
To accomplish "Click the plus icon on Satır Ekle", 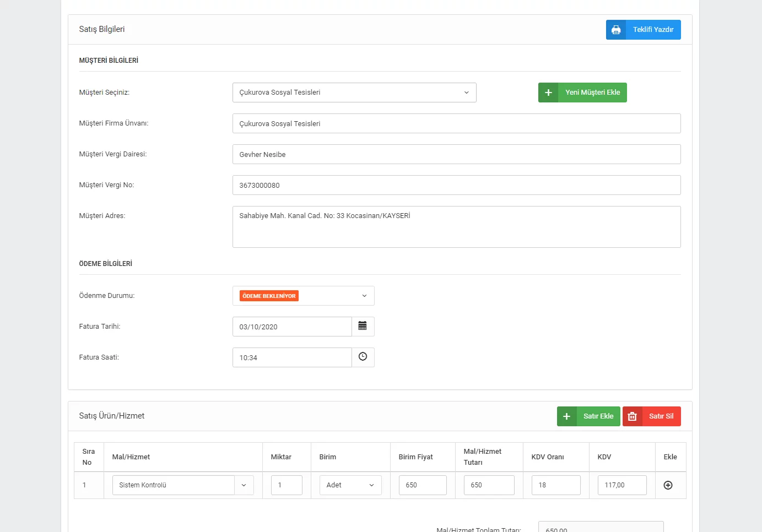I will (566, 416).
